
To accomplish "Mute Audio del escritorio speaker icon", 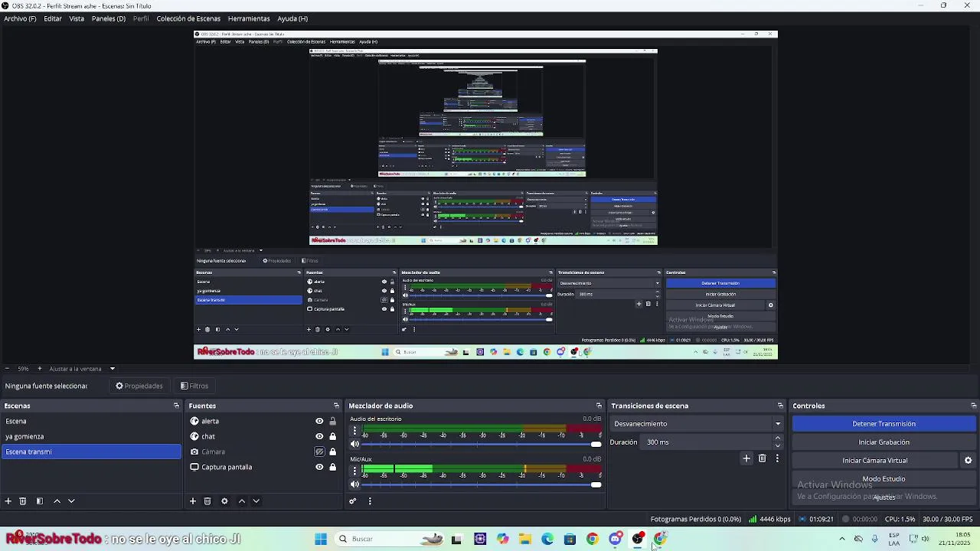I will 354,444.
